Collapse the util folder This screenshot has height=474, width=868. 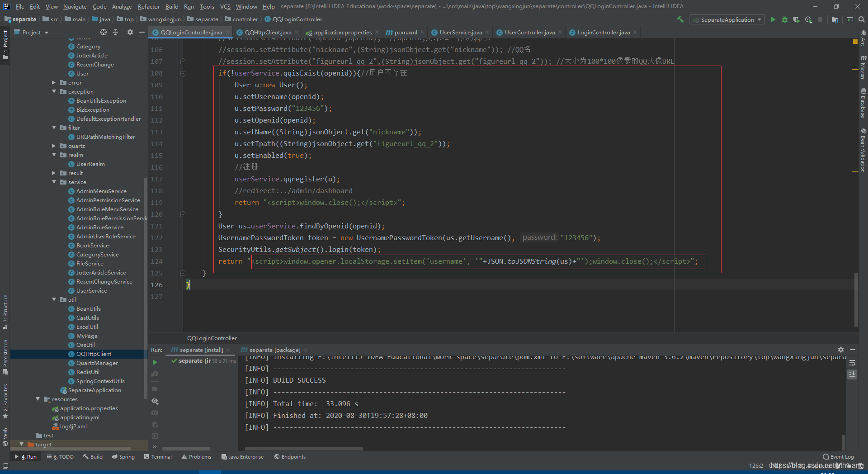click(x=54, y=300)
